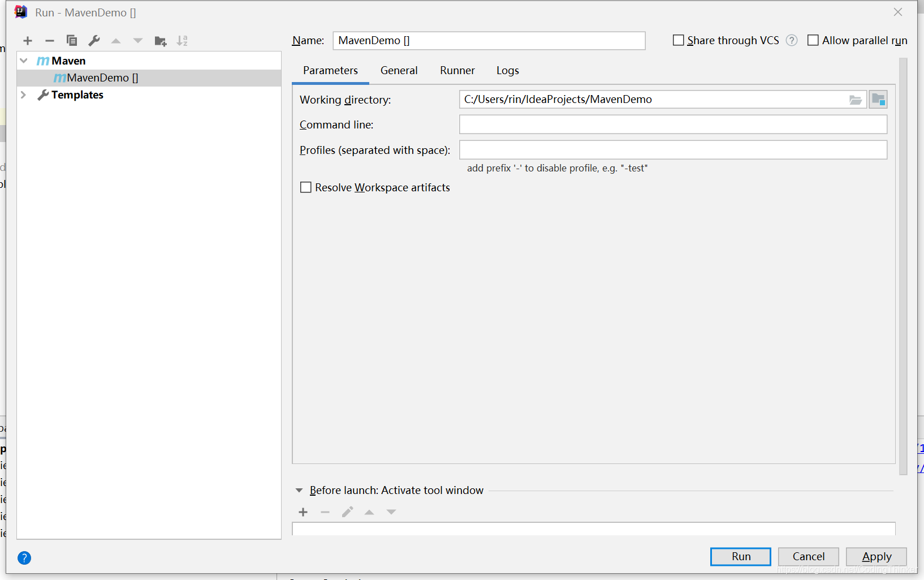Switch to the General tab

pyautogui.click(x=399, y=70)
